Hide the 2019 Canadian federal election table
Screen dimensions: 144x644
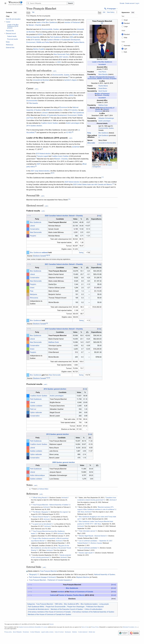point(99,329)
